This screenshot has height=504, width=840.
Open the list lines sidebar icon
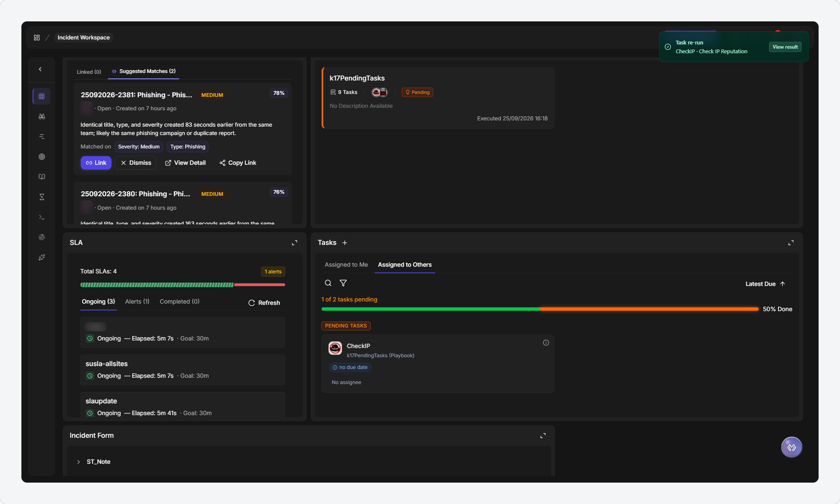click(x=42, y=137)
